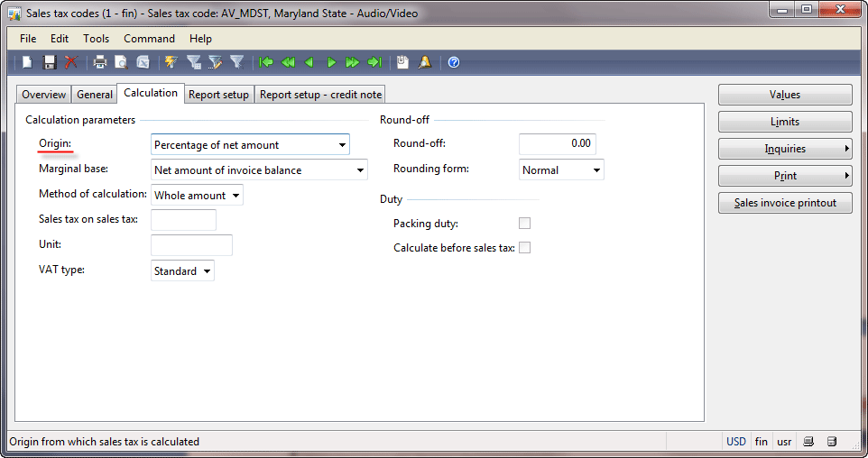868x458 pixels.
Task: Click the New record toolbar icon
Action: (x=27, y=62)
